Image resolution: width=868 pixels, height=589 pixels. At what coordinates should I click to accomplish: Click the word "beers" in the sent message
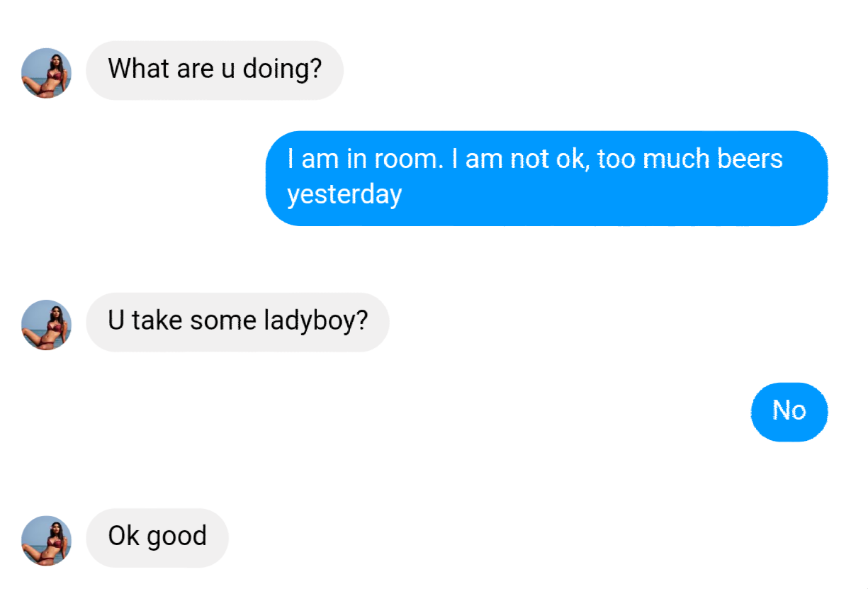point(750,159)
